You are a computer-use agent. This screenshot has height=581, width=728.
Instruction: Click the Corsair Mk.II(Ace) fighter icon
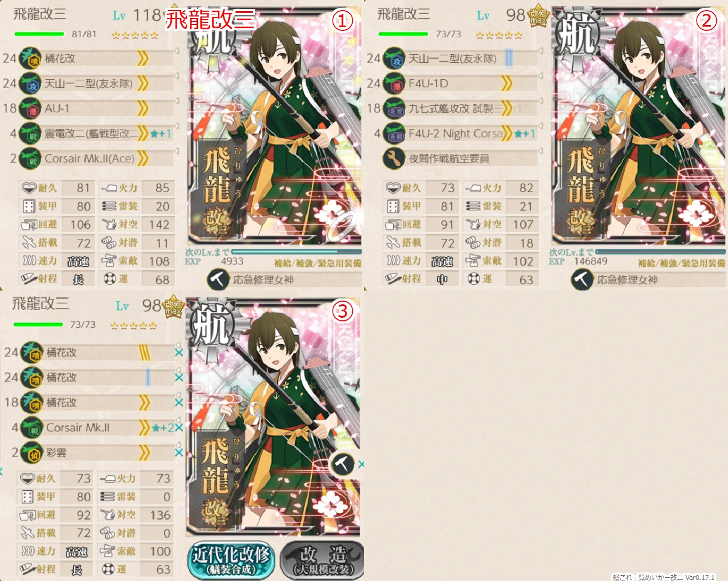pyautogui.click(x=30, y=159)
